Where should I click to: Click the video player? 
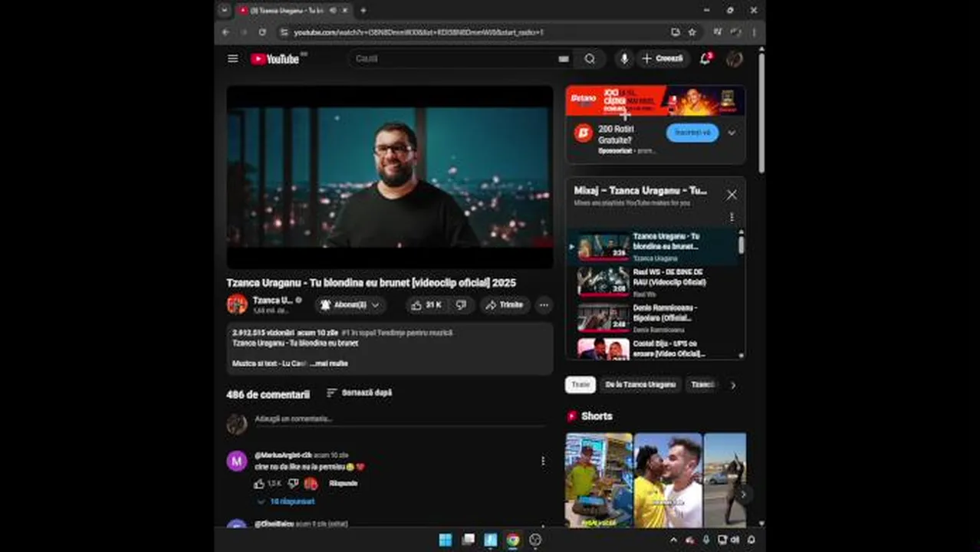(390, 177)
